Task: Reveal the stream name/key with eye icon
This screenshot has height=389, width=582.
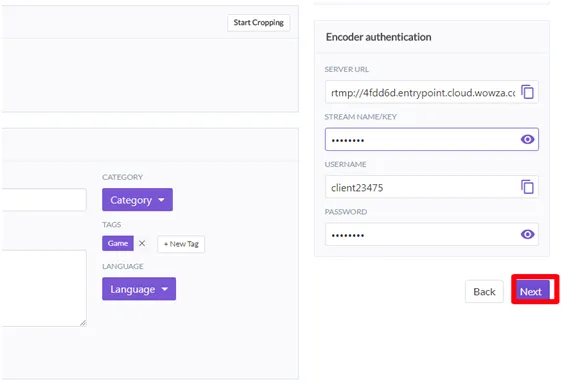Action: pyautogui.click(x=527, y=139)
